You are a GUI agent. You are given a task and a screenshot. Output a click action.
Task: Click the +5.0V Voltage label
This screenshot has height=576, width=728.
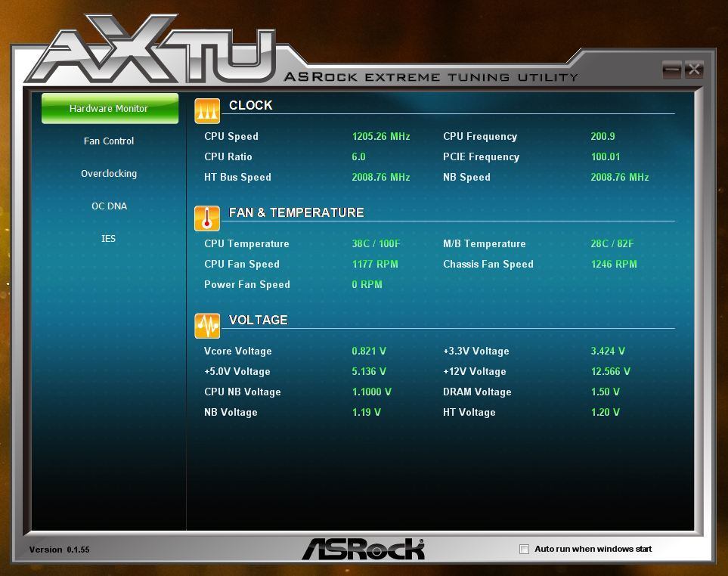pyautogui.click(x=237, y=371)
